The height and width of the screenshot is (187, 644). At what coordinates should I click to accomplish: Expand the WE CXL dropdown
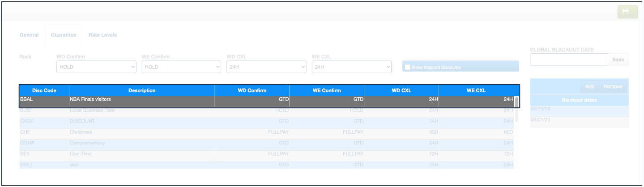tap(351, 67)
